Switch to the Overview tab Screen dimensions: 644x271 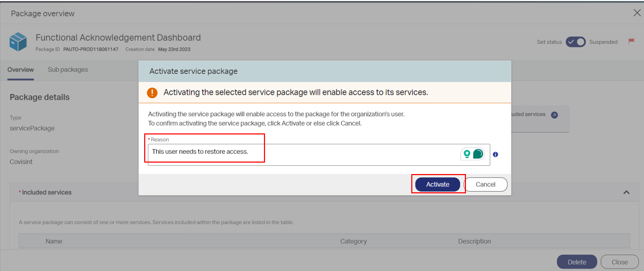(21, 70)
